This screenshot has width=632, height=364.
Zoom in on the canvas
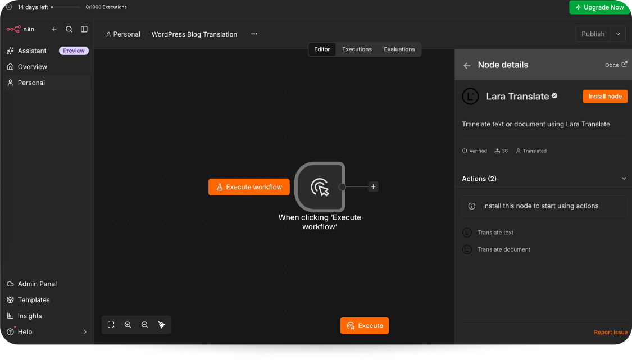pos(128,325)
